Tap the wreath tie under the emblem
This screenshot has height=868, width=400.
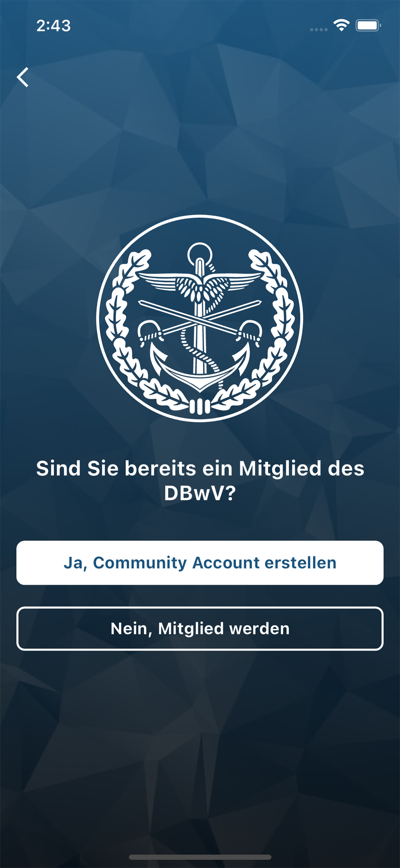(200, 406)
